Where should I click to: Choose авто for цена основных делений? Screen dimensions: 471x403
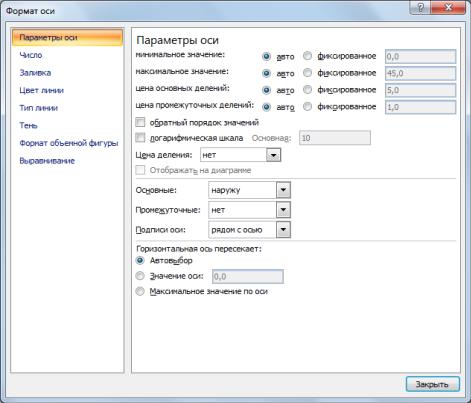266,90
